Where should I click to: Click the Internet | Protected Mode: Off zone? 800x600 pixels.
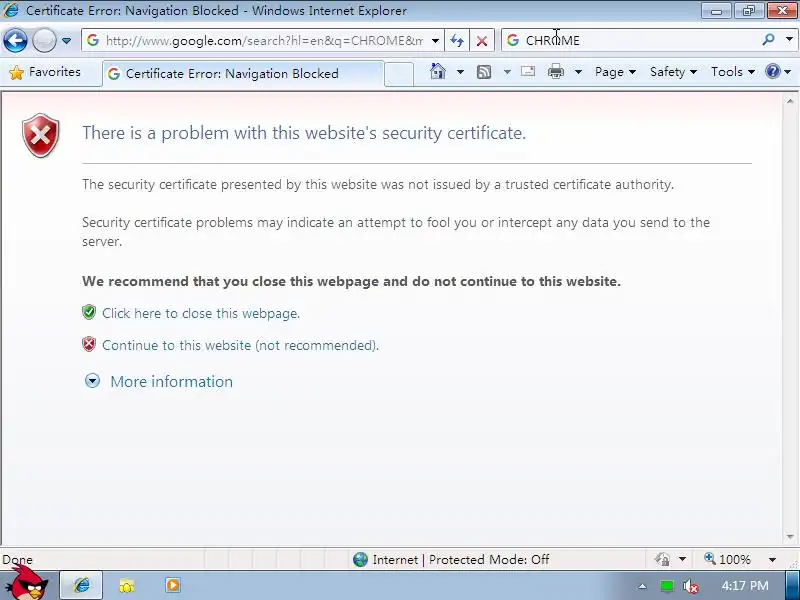pyautogui.click(x=461, y=560)
